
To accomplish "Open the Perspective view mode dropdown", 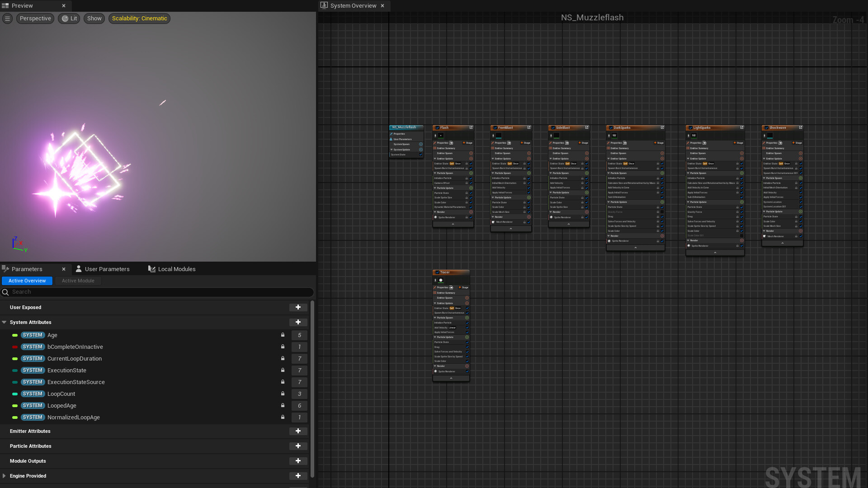I will [x=35, y=19].
